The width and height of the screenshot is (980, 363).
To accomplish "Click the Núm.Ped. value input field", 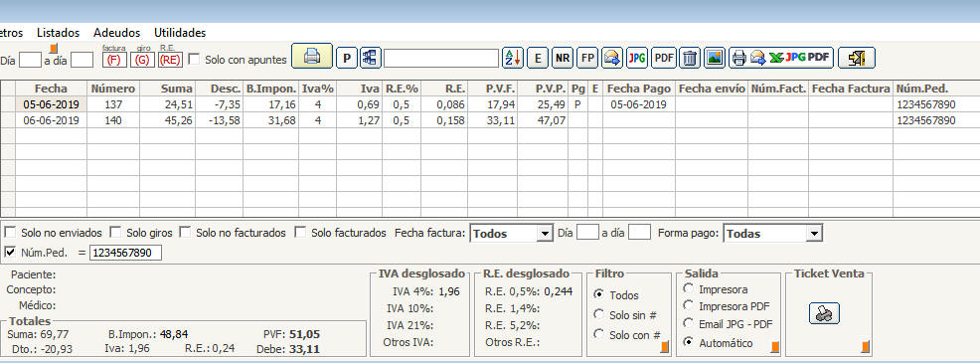I will [x=125, y=253].
